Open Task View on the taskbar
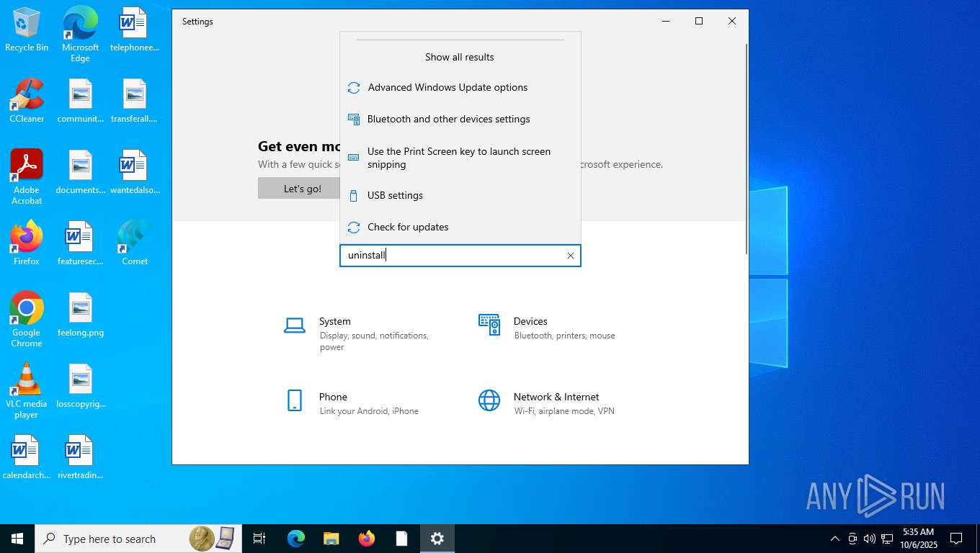Image resolution: width=980 pixels, height=553 pixels. click(x=259, y=539)
